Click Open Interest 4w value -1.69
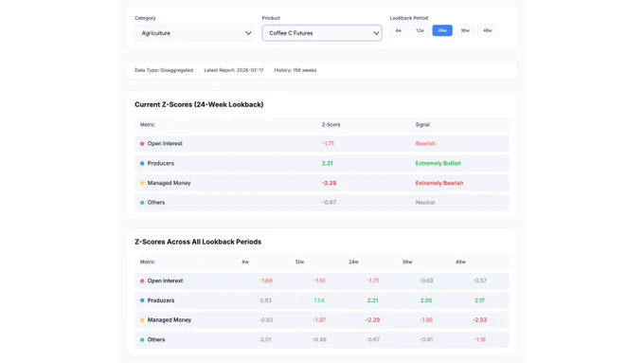This screenshot has height=363, width=644. (266, 281)
